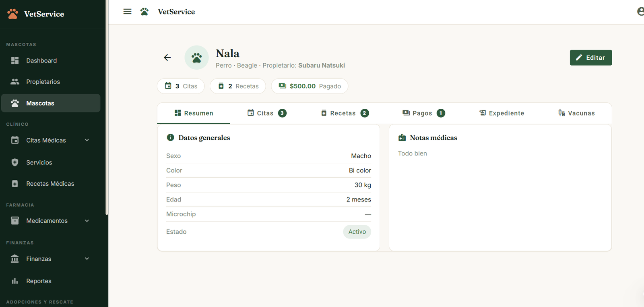Click Nala's paw avatar circle

pos(196,58)
